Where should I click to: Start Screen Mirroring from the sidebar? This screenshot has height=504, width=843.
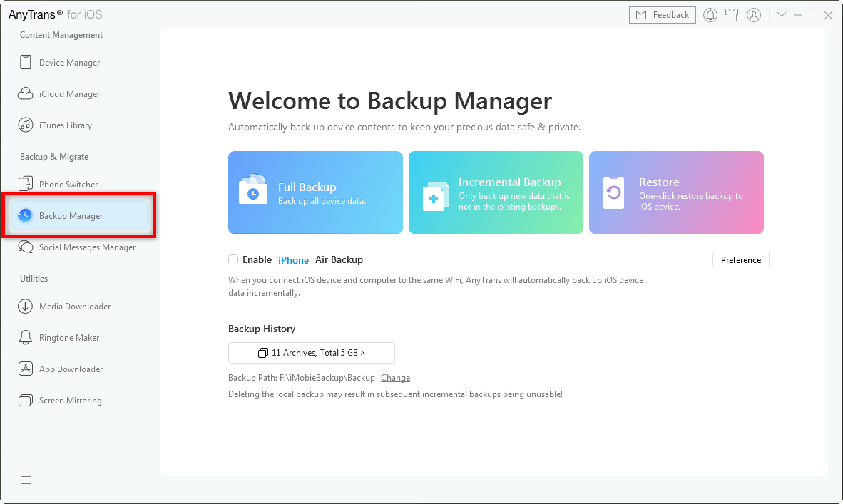[x=72, y=400]
